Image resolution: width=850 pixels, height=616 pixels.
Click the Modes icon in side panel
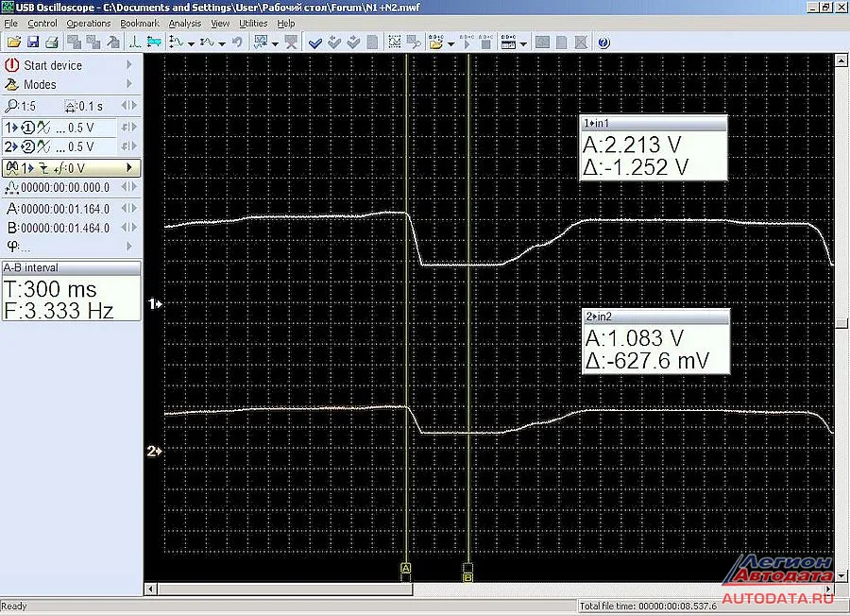tap(12, 84)
